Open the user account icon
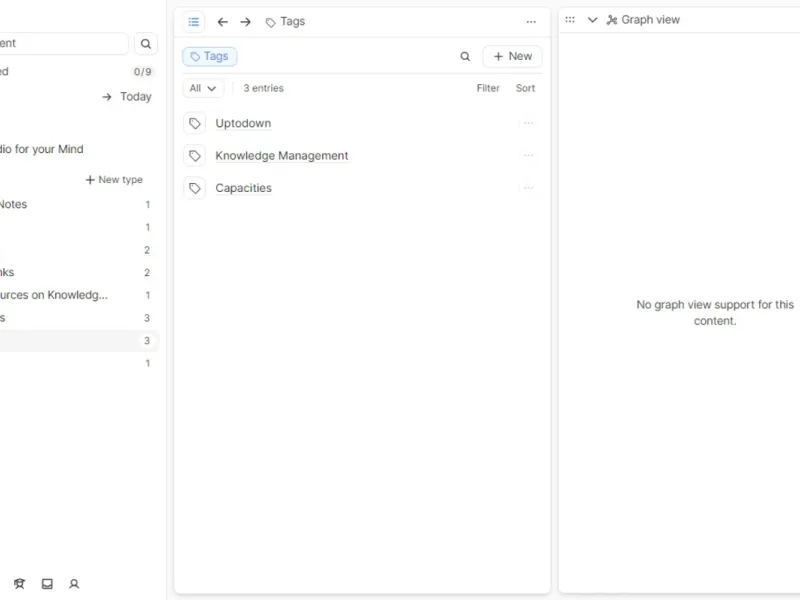This screenshot has height=600, width=800. (74, 584)
